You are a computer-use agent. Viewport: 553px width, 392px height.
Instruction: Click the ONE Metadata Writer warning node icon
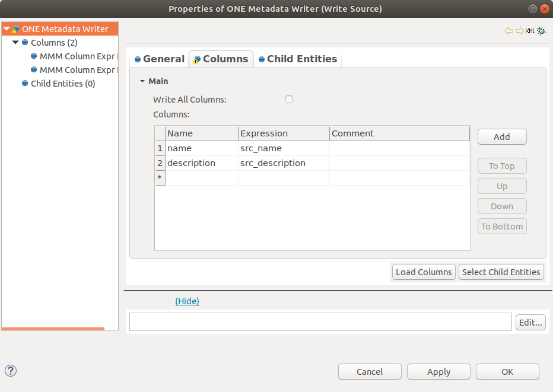15,29
